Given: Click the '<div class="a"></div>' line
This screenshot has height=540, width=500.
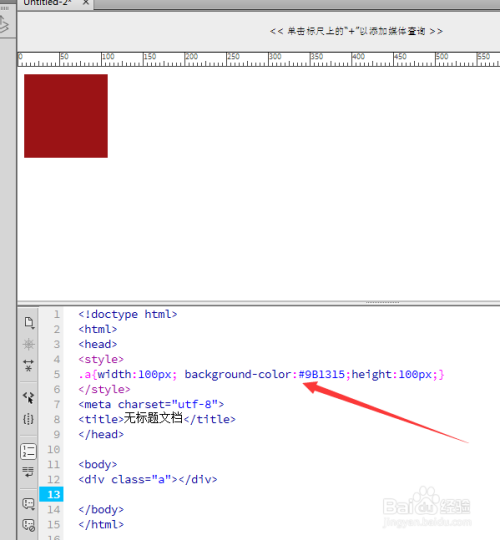Looking at the screenshot, I should (148, 479).
